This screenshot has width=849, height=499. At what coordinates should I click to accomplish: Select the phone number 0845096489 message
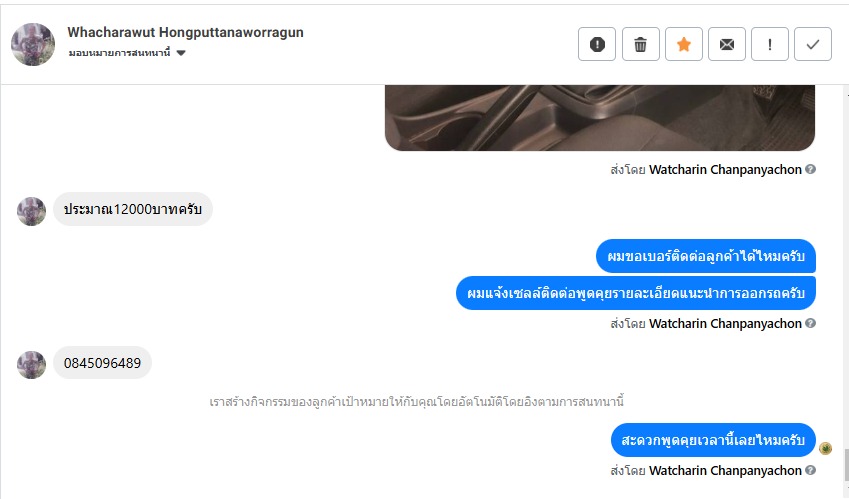tap(102, 363)
